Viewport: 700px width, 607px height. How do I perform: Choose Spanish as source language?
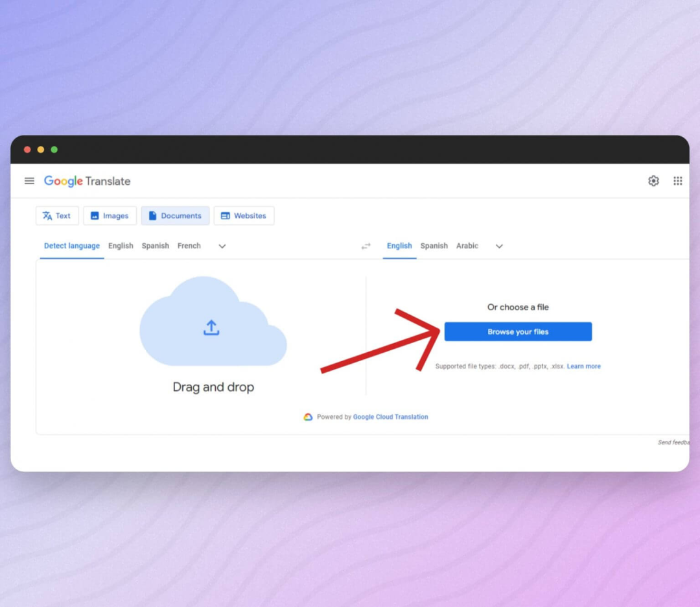pos(156,246)
